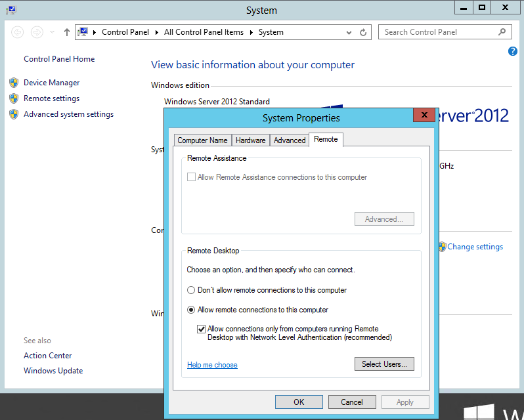Click System breadcrumb item
524x420 pixels.
pos(271,32)
